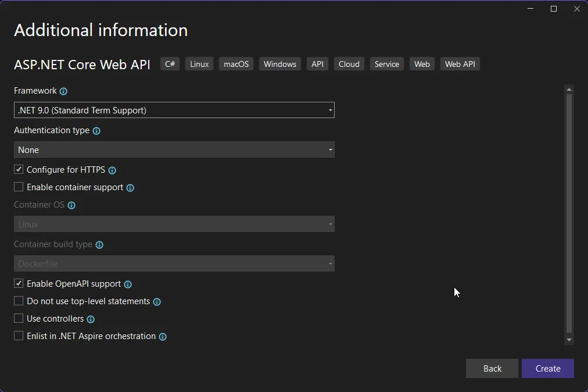Tick Do not use top-level statements

pyautogui.click(x=19, y=301)
